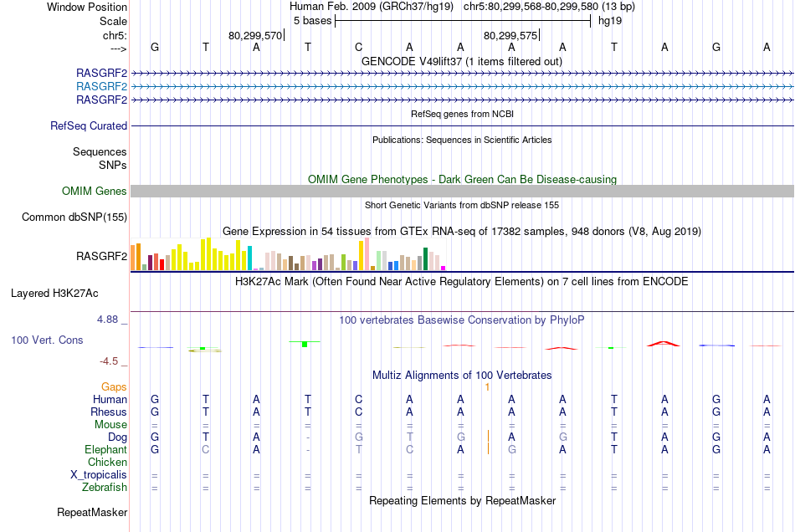795x532 pixels.
Task: Select the Dog alignment row label
Action: point(118,437)
